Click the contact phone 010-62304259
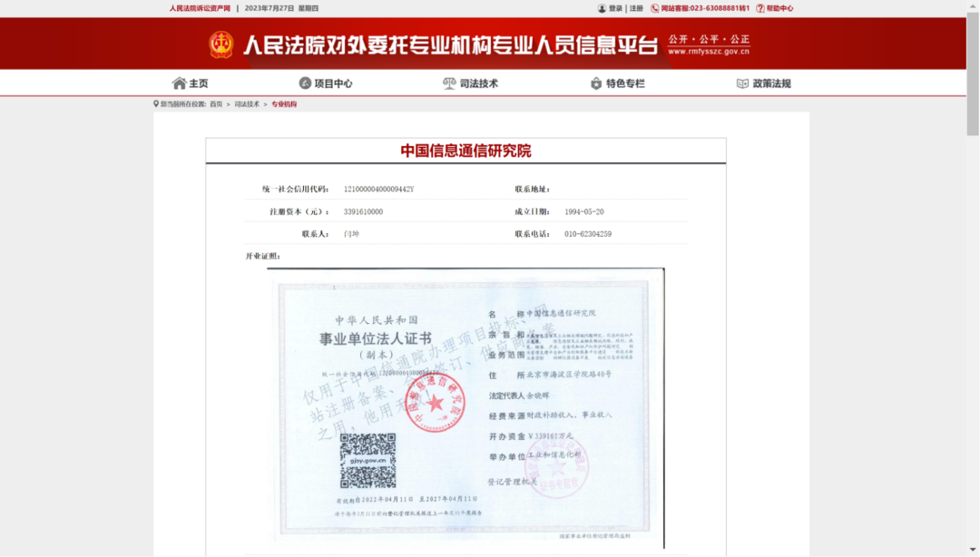 pyautogui.click(x=588, y=234)
